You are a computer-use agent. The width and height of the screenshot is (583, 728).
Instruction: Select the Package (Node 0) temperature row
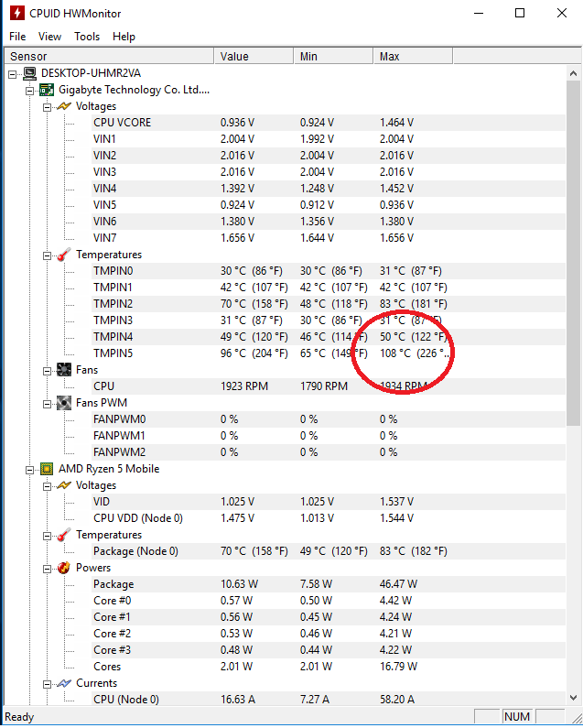pyautogui.click(x=329, y=551)
